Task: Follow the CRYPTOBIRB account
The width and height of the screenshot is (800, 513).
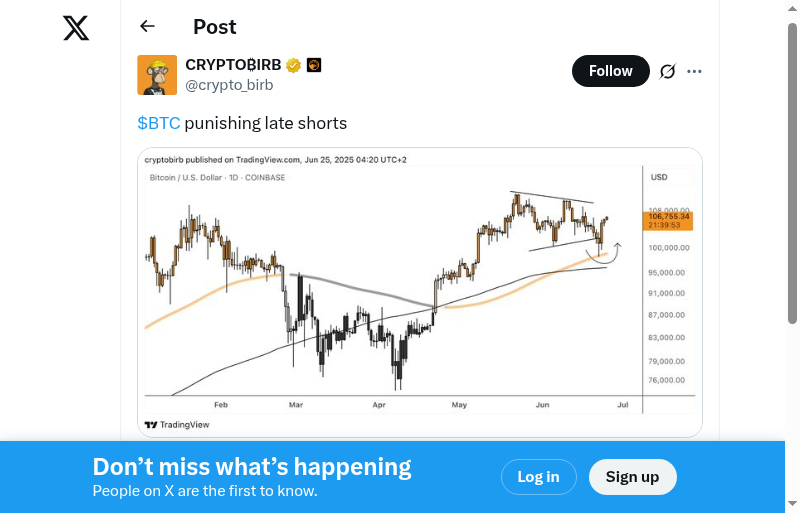Action: [610, 71]
